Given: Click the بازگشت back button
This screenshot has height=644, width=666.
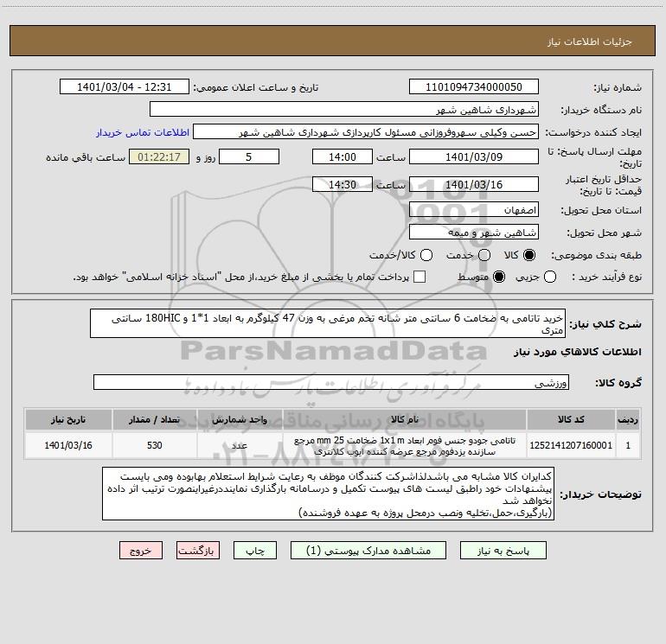Looking at the screenshot, I should coord(198,551).
